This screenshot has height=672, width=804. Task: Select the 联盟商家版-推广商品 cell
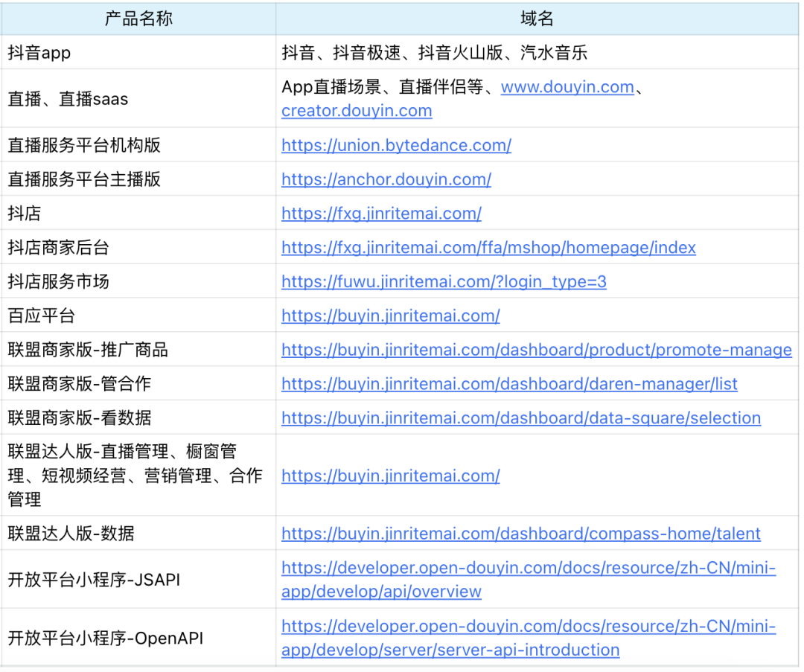coord(138,349)
